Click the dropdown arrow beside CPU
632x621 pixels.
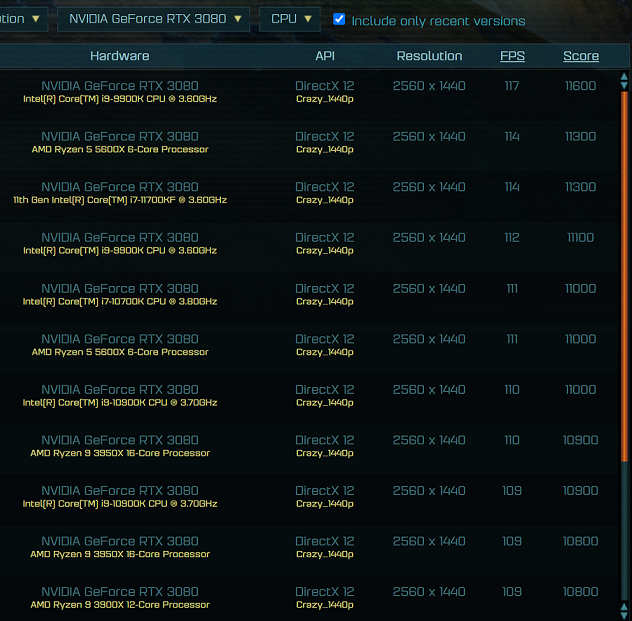click(x=308, y=19)
